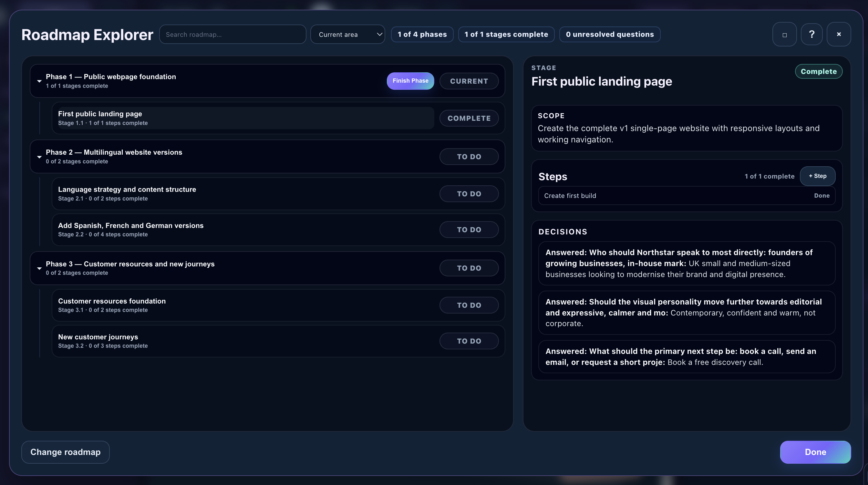The height and width of the screenshot is (485, 868).
Task: Click the 1 of 1 stages complete chip
Action: coord(506,34)
